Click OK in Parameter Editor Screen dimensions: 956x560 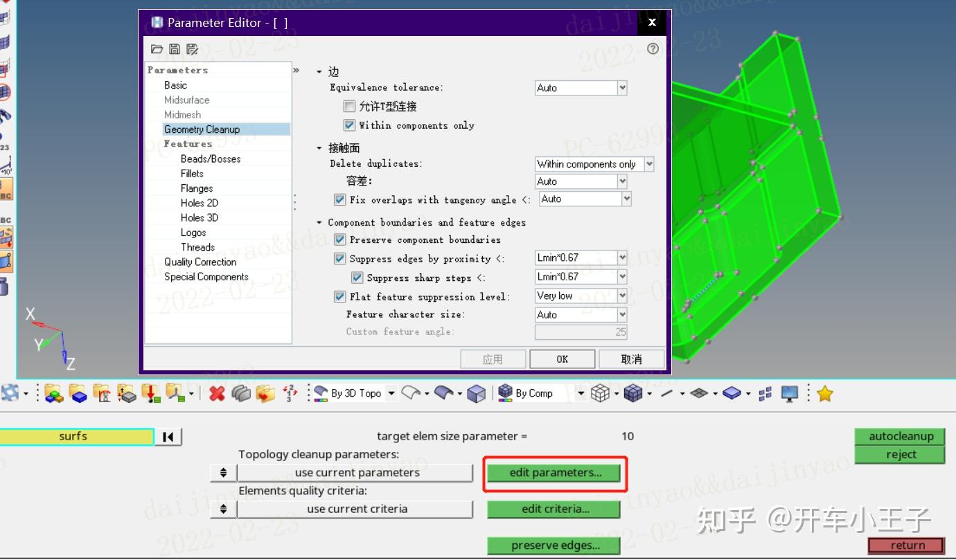click(x=563, y=359)
